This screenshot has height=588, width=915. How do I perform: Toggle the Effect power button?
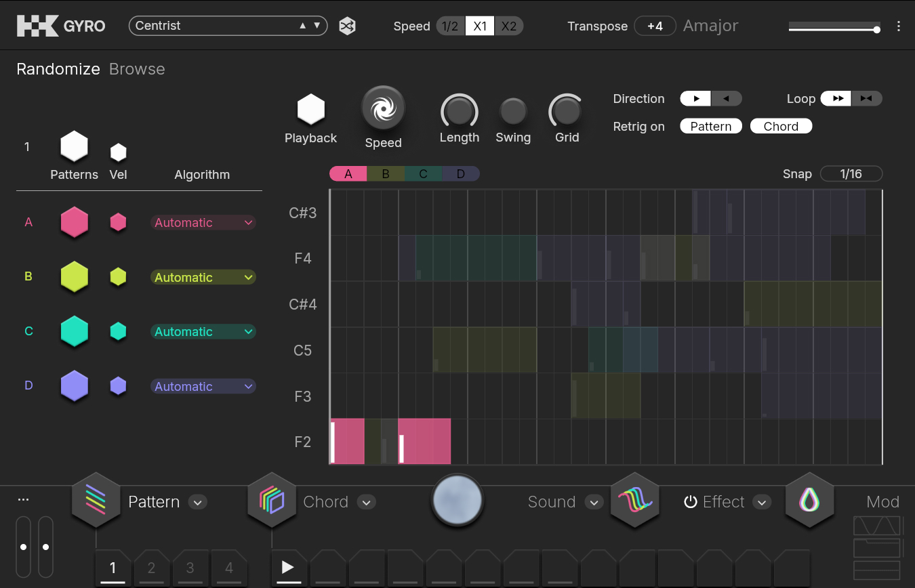(x=690, y=502)
